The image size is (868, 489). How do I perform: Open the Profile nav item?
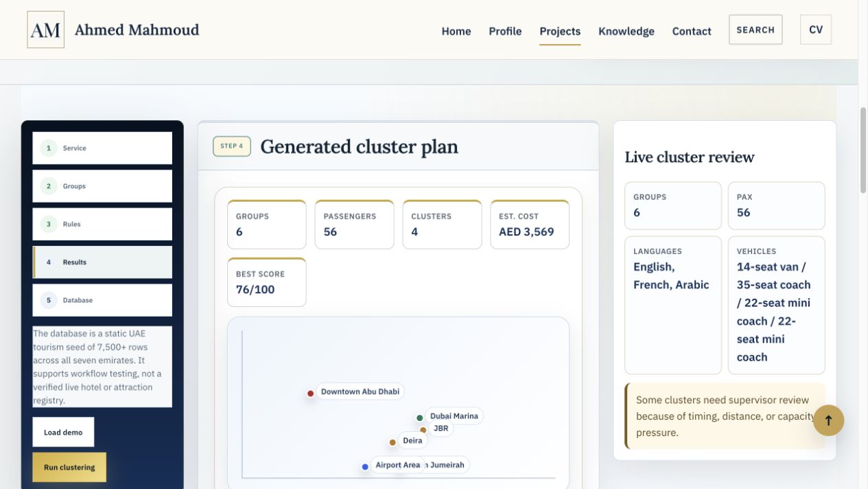(x=505, y=31)
